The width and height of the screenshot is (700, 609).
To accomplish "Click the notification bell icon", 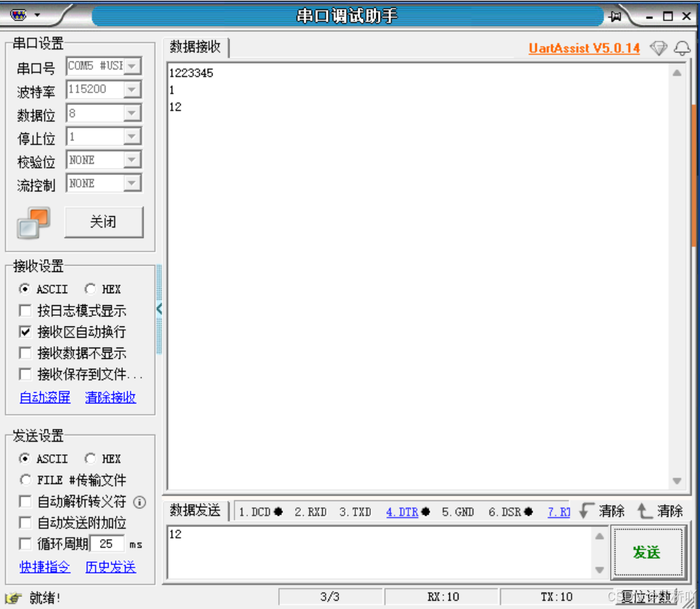I will coord(682,48).
